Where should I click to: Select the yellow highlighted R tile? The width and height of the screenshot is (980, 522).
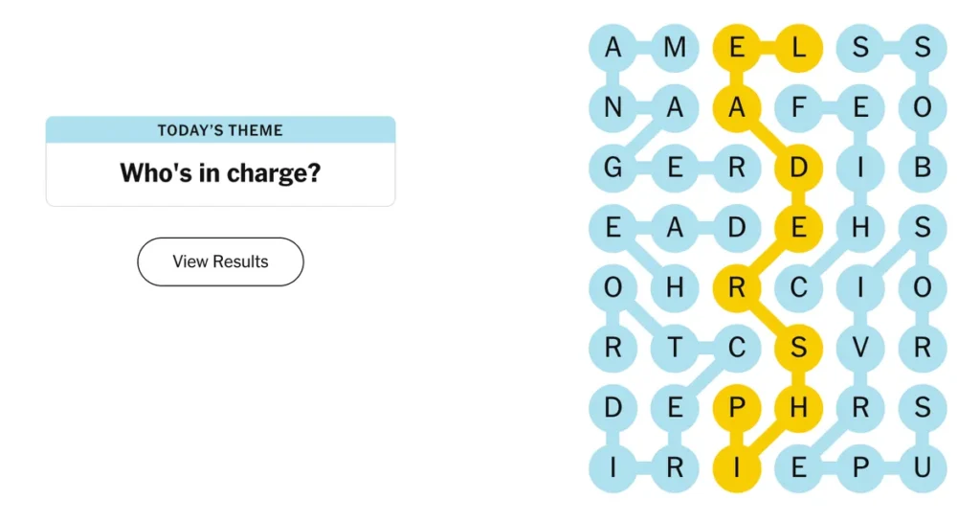737,287
